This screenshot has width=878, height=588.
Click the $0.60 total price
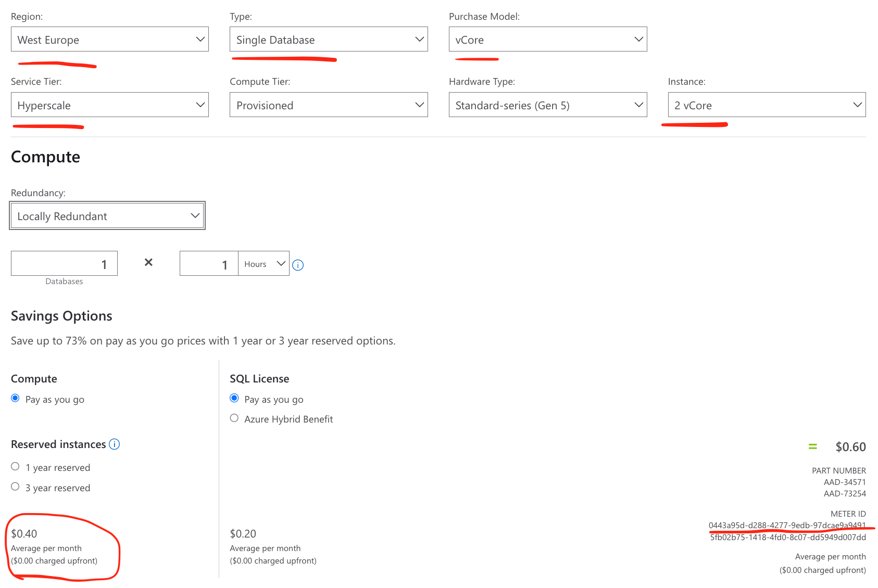click(850, 447)
